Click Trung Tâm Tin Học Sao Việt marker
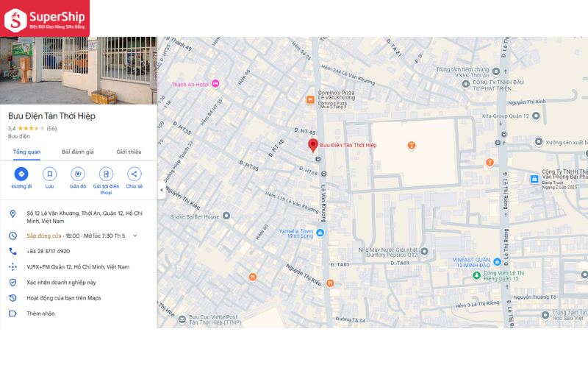Image resolution: width=588 pixels, height=368 pixels. click(545, 315)
